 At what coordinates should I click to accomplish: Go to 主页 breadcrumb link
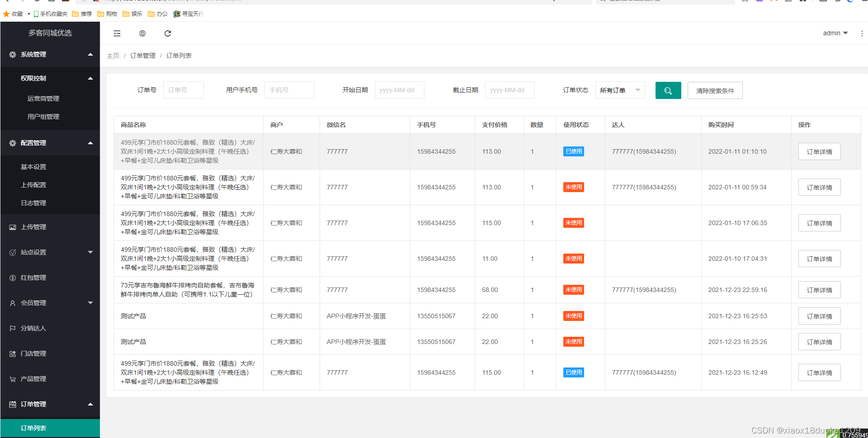(x=113, y=56)
